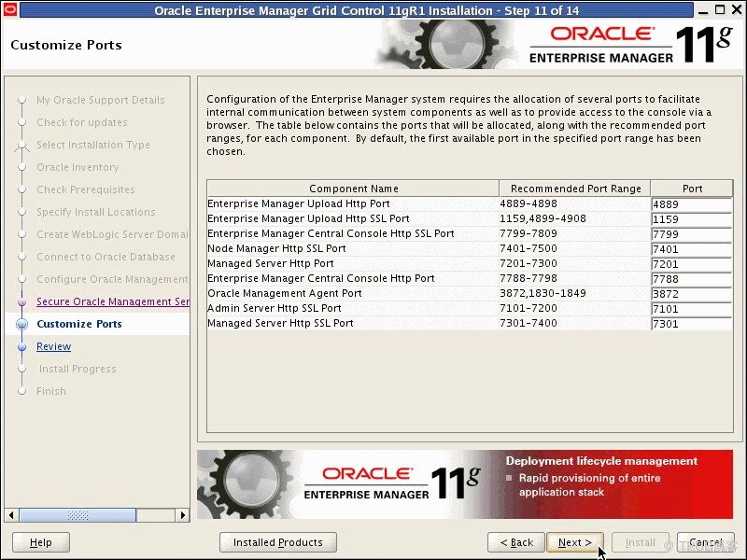This screenshot has height=560, width=747.
Task: Click the Component Name column header
Action: pos(353,189)
